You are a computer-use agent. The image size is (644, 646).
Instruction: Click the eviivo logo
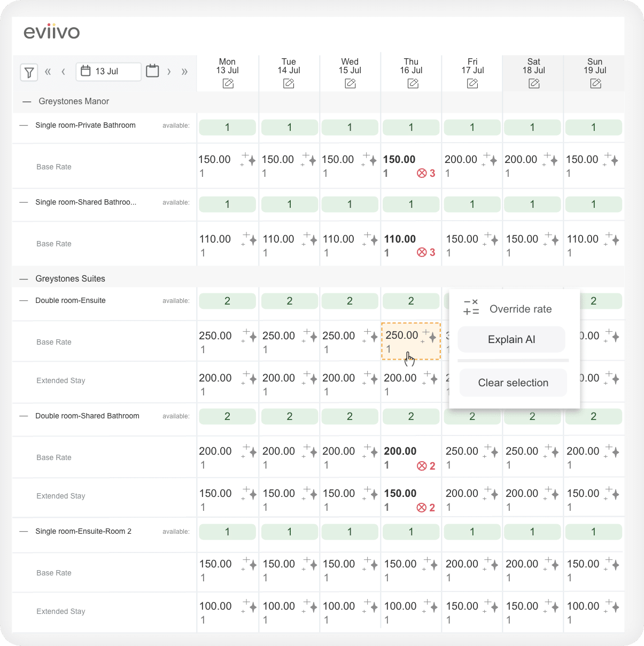point(52,32)
